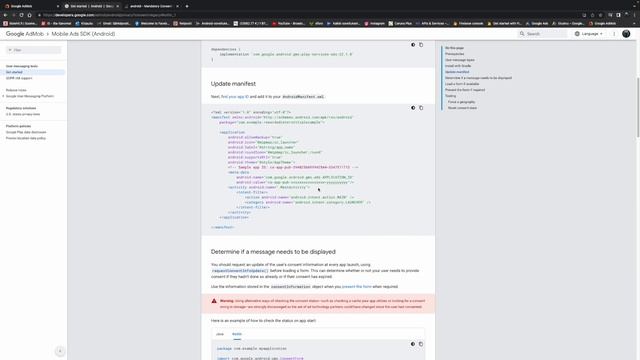Open Mobile Ads SDK (Android) breadcrumb
Screen dimensions: 640x360
(83, 34)
